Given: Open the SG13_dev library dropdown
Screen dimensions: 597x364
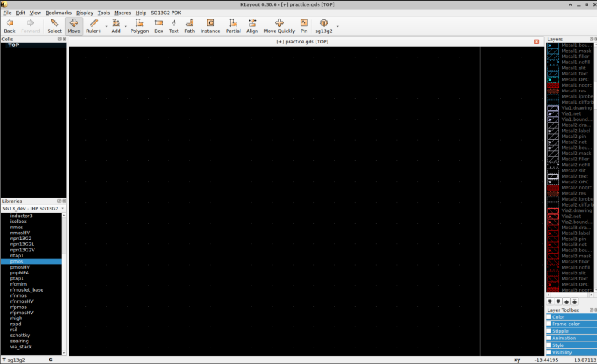Looking at the screenshot, I should 34,209.
